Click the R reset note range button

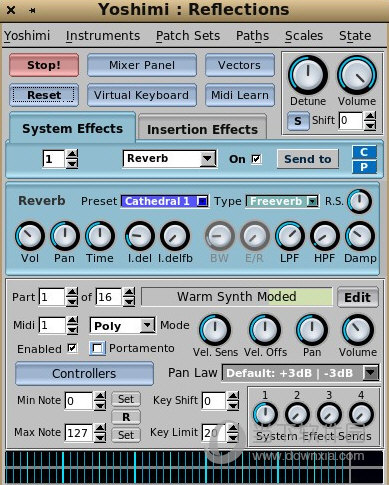coord(126,417)
